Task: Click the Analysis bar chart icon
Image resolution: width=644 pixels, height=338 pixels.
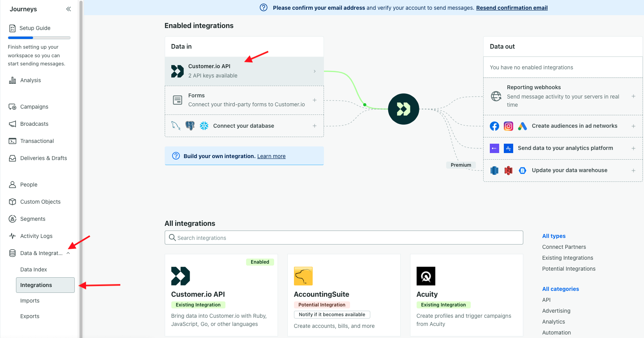Action: coord(12,80)
